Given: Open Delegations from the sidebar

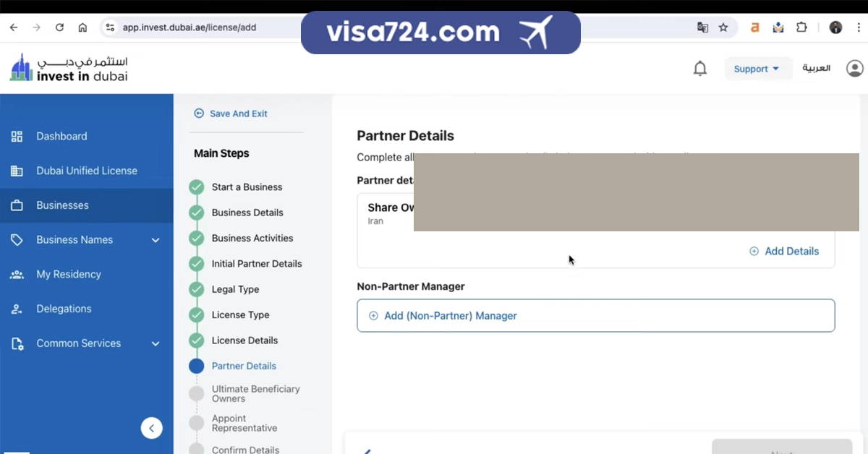Looking at the screenshot, I should 64,309.
